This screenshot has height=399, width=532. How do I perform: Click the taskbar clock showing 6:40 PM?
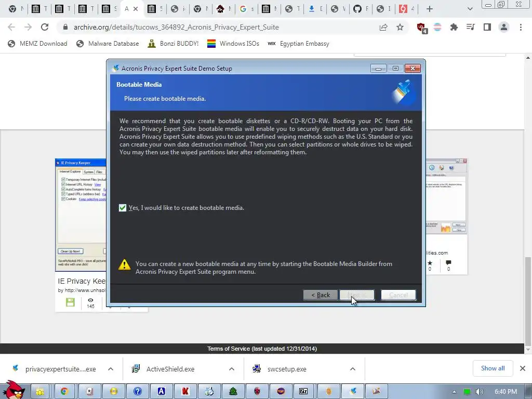click(x=506, y=392)
